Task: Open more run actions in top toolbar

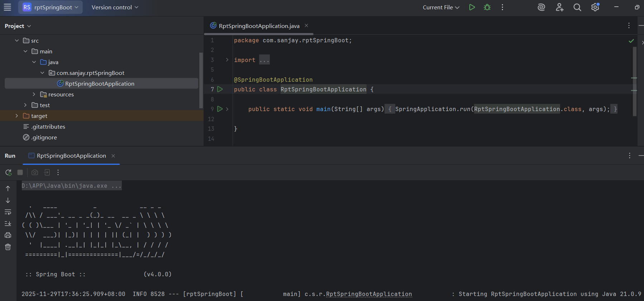Action: (x=502, y=7)
